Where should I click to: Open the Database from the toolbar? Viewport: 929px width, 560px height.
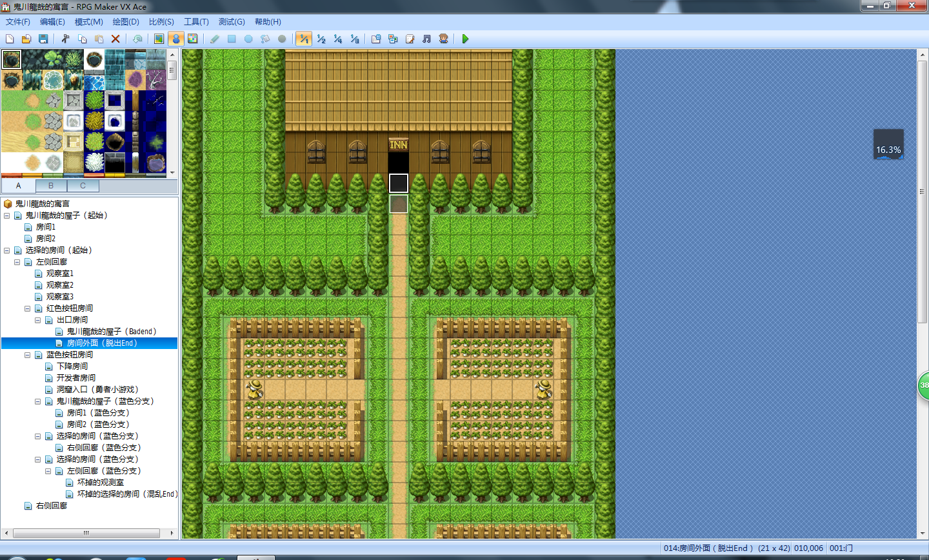click(376, 39)
